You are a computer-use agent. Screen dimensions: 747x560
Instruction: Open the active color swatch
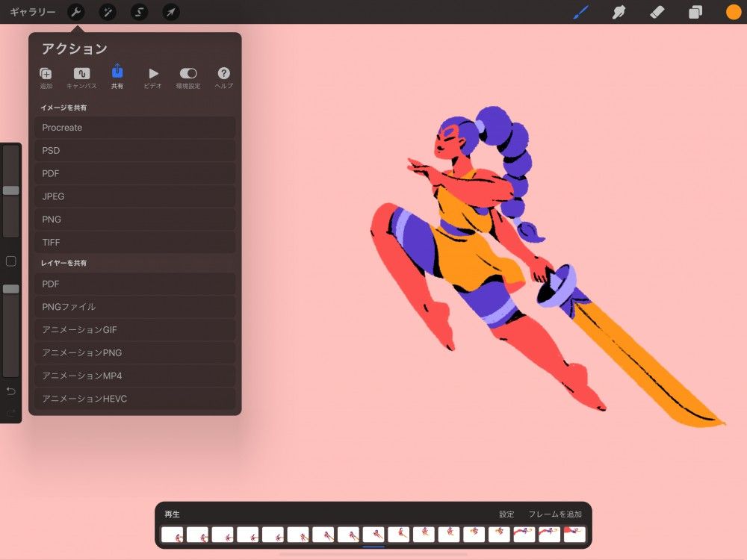(730, 12)
